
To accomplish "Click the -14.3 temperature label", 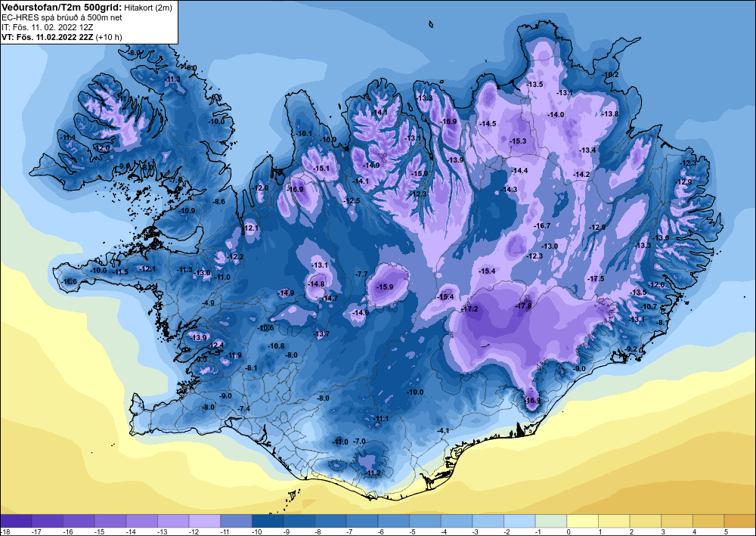I will (509, 190).
